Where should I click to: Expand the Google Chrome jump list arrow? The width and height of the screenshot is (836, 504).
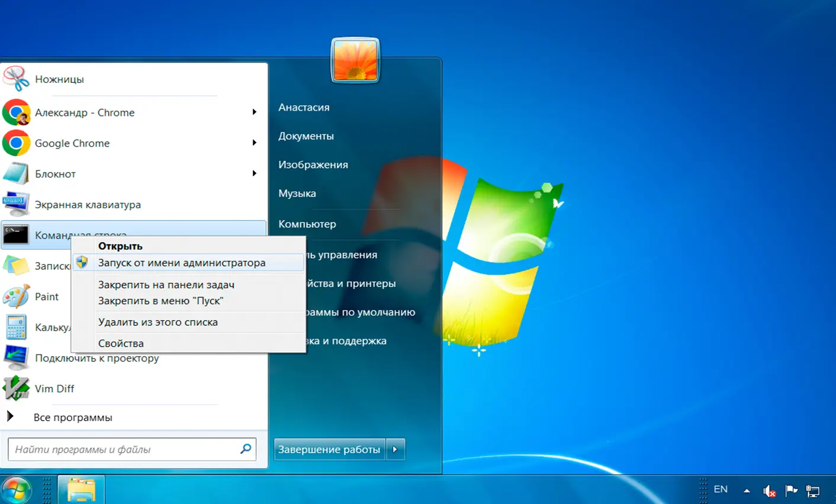(255, 143)
